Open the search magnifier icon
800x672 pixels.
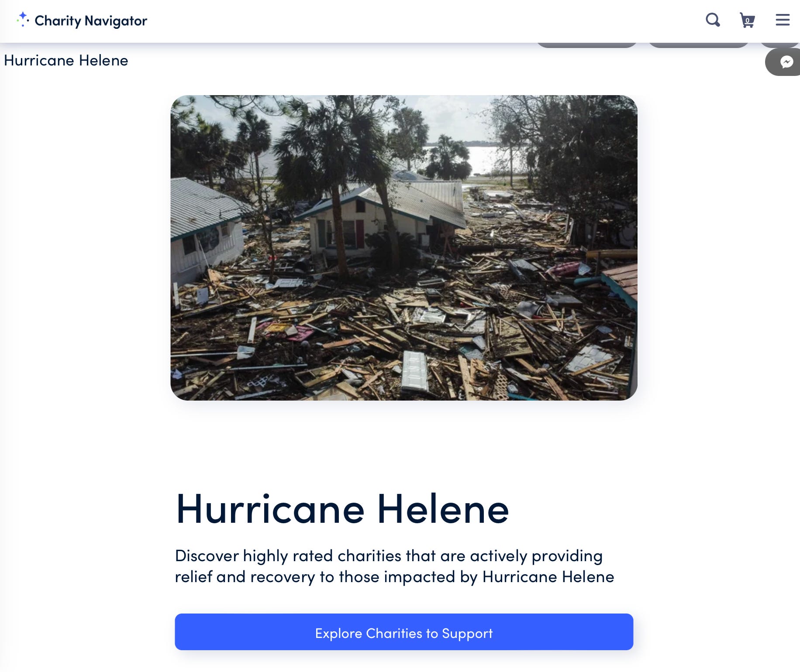(713, 20)
